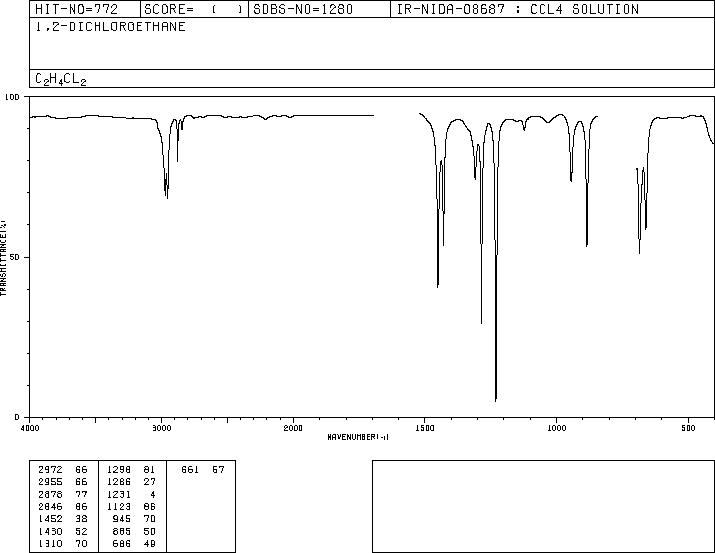The width and height of the screenshot is (715, 553).
Task: Click the IR-NIDA-08687 CCL4 SOLUTION label
Action: (518, 10)
